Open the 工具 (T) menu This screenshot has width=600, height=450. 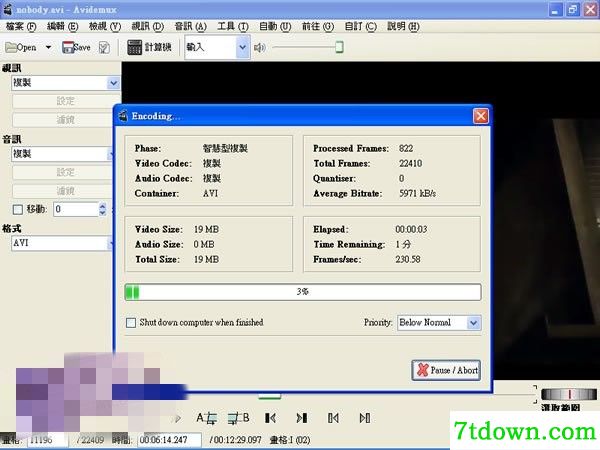233,26
